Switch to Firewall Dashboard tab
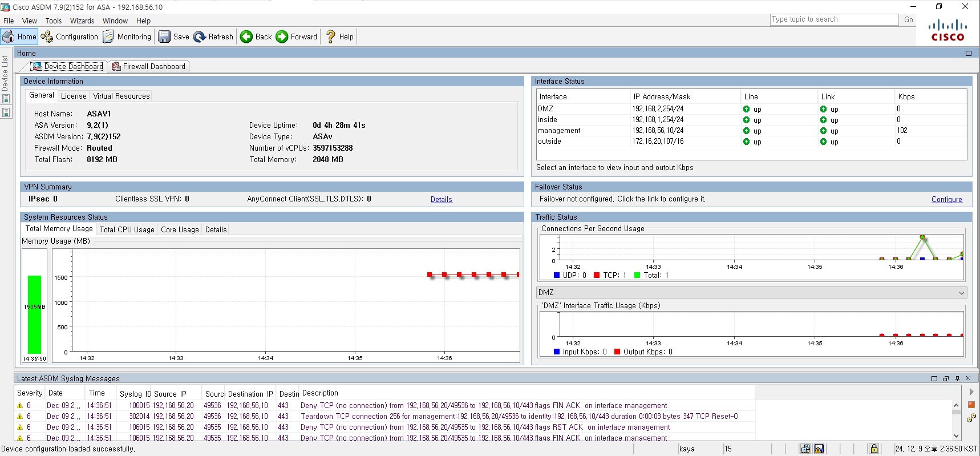Screen dimensions: 980x456 point(148,66)
